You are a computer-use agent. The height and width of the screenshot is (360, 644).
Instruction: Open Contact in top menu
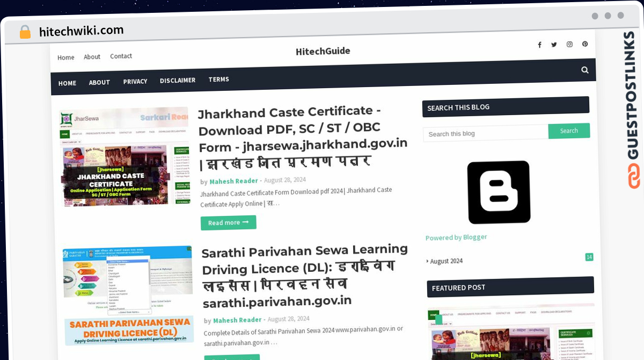point(121,56)
